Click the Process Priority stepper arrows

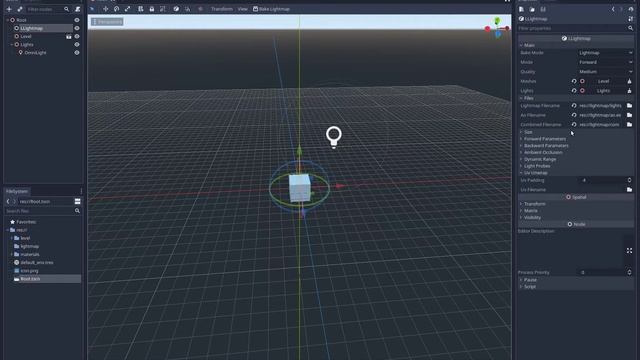[629, 272]
